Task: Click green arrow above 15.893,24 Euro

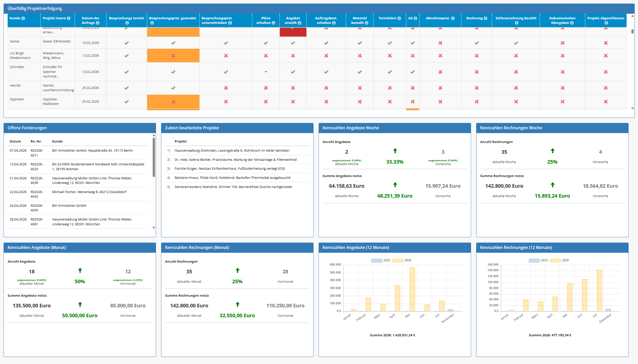Action: 552,185
